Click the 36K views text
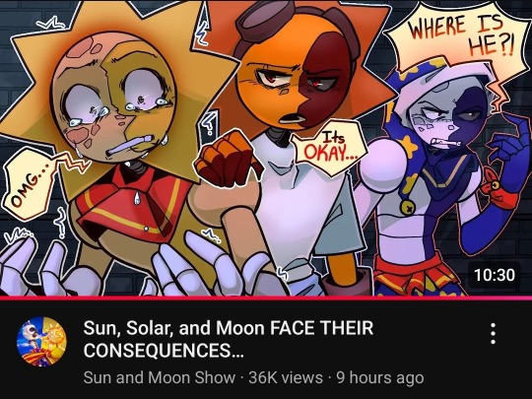This screenshot has width=532, height=399. click(x=286, y=377)
